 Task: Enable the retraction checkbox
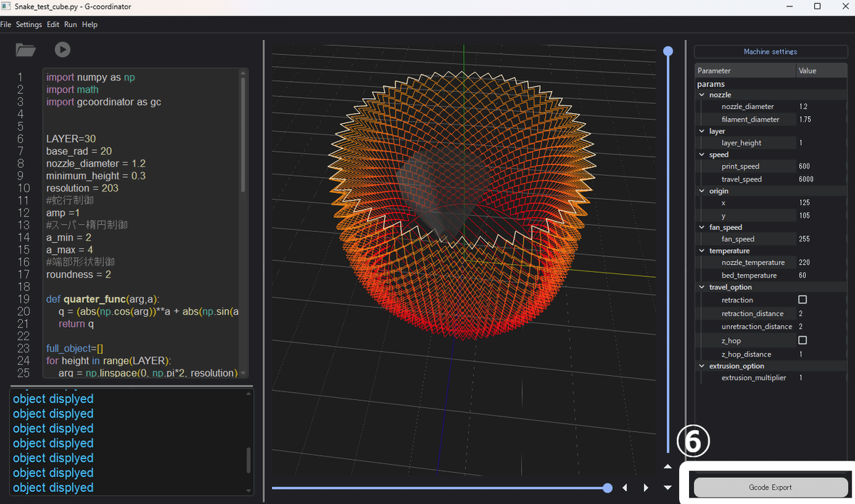pos(802,300)
